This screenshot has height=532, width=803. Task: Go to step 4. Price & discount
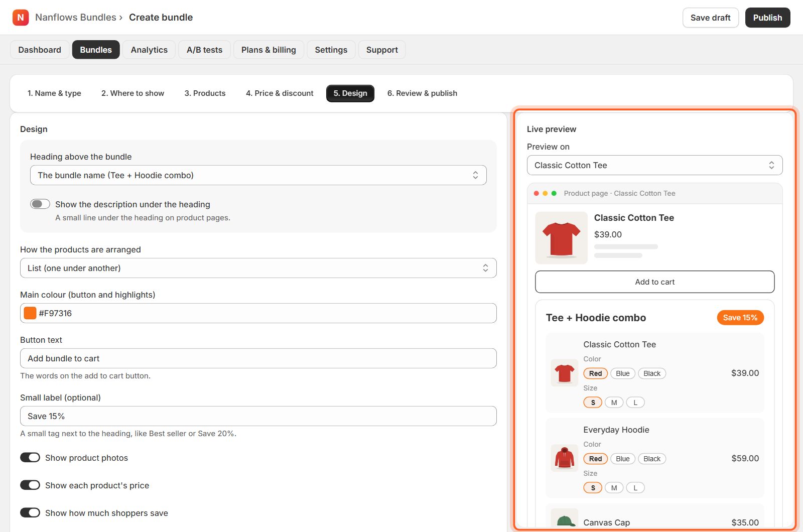pos(280,93)
